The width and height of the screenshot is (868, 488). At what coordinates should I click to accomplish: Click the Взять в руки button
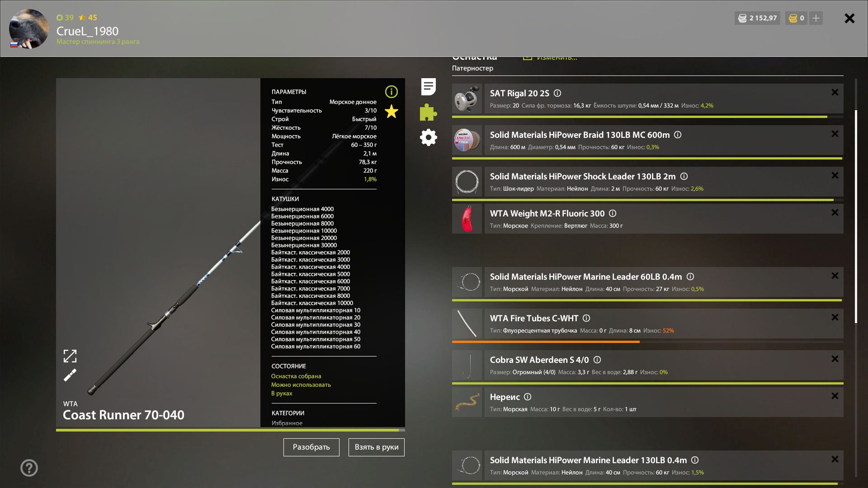[x=376, y=447]
